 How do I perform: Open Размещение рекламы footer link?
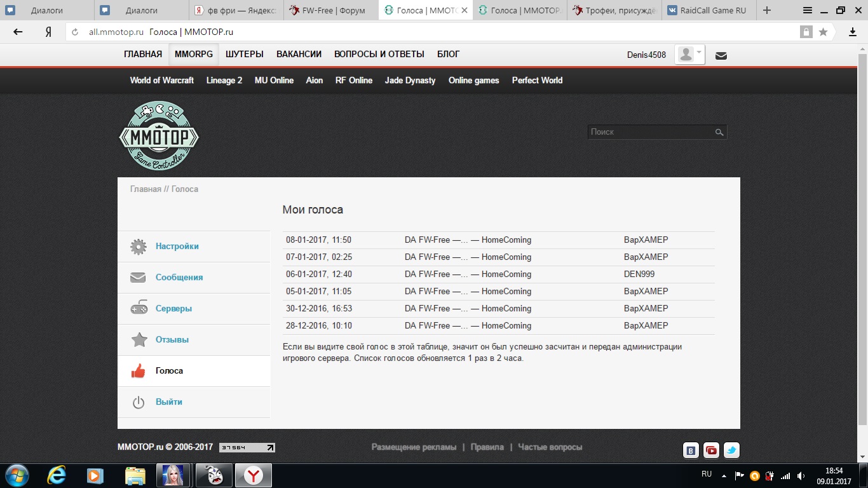coord(414,447)
